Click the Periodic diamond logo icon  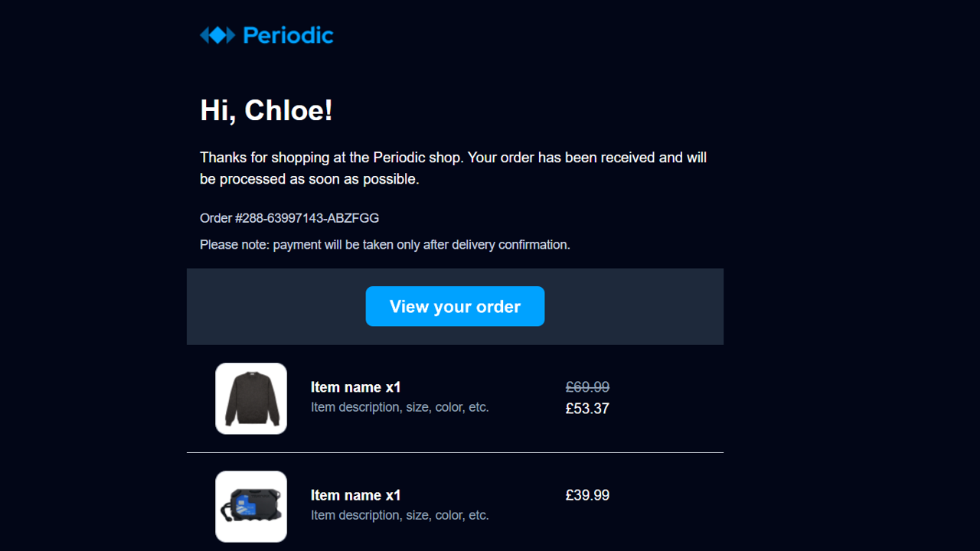[x=217, y=35]
